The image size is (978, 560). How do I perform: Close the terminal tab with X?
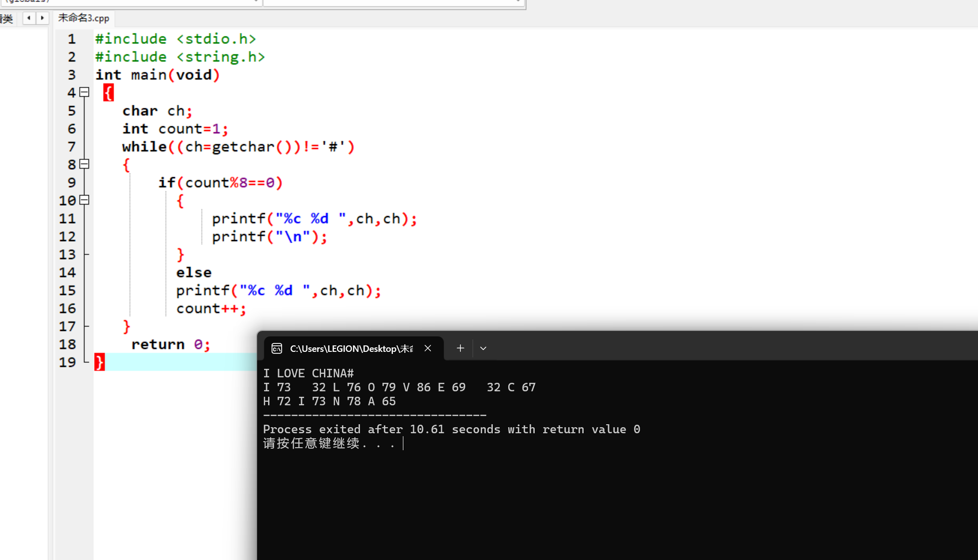[428, 348]
